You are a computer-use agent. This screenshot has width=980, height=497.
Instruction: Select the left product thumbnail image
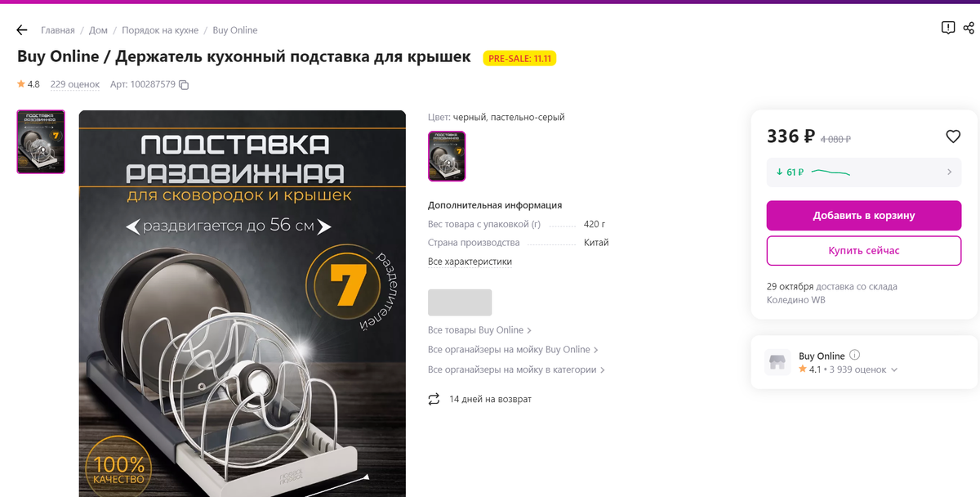41,142
